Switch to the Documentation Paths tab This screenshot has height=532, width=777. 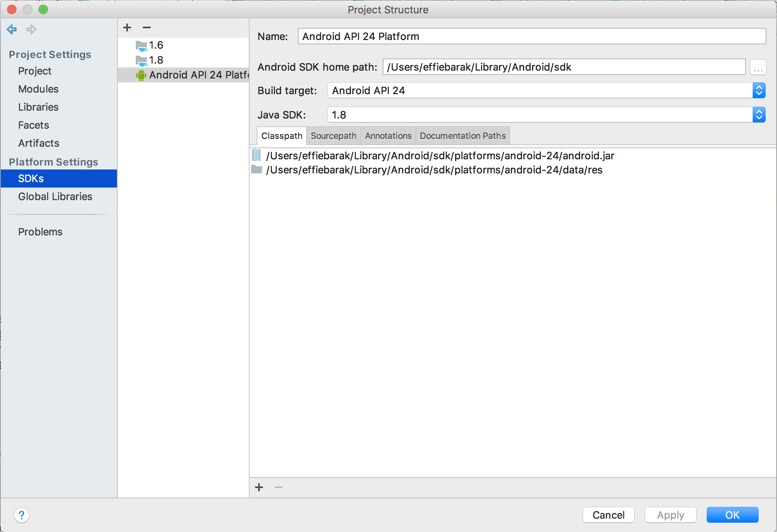(x=463, y=136)
